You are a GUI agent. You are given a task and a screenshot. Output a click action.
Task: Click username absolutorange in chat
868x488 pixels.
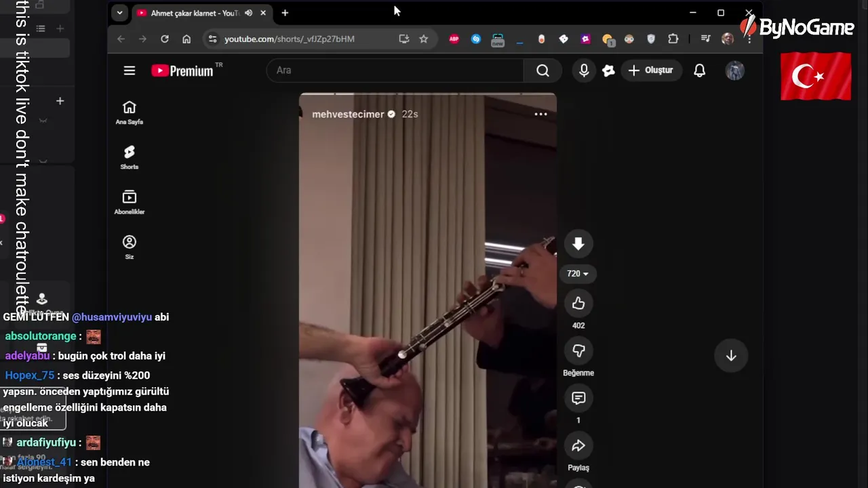41,336
